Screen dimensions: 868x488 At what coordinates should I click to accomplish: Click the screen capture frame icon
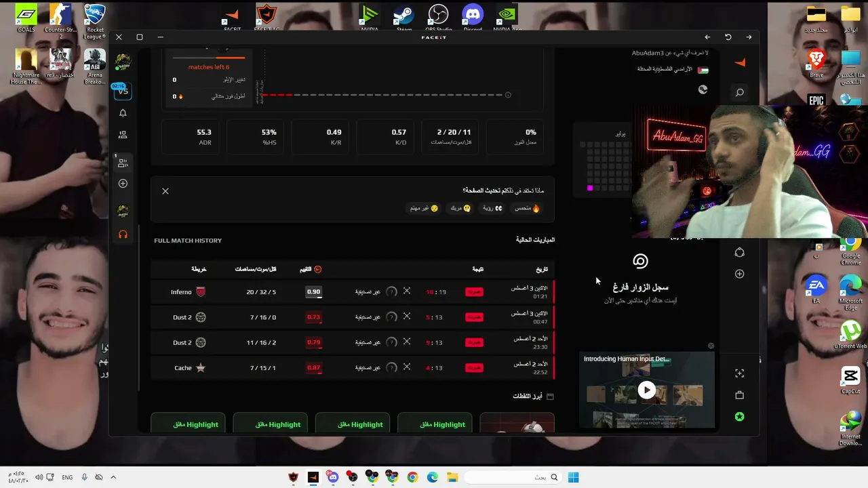coord(740,373)
